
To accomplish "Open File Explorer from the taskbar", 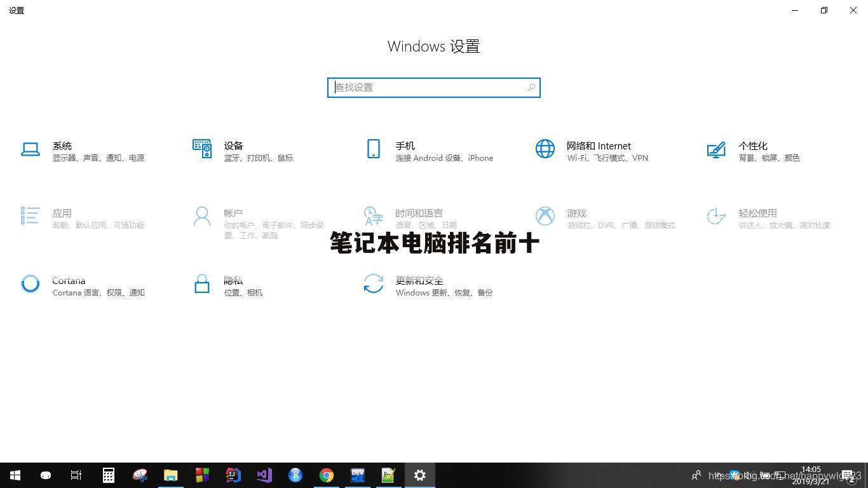I will coord(171,475).
